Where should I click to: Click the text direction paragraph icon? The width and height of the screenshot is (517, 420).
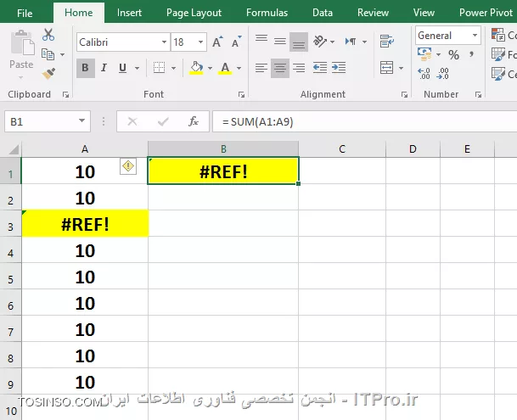click(351, 42)
